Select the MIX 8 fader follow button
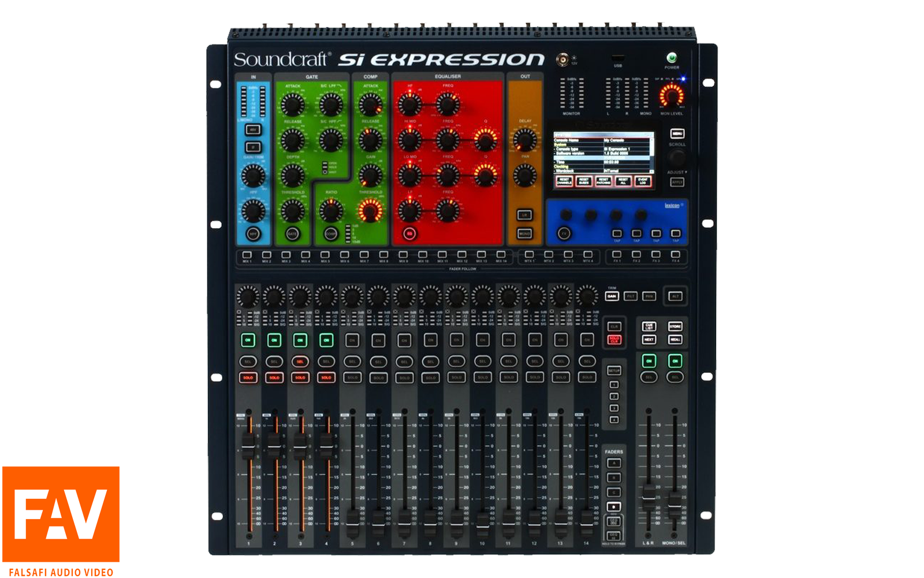The height and width of the screenshot is (578, 924). pyautogui.click(x=383, y=254)
